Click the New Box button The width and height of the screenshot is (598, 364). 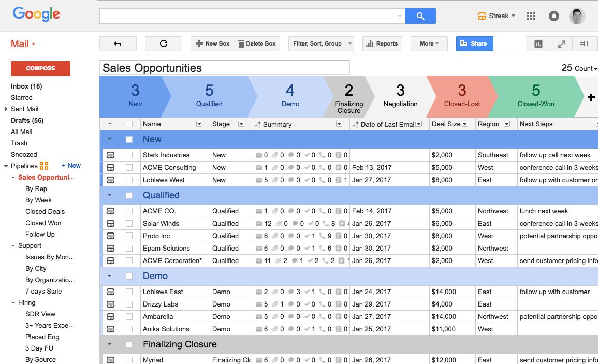pyautogui.click(x=212, y=43)
